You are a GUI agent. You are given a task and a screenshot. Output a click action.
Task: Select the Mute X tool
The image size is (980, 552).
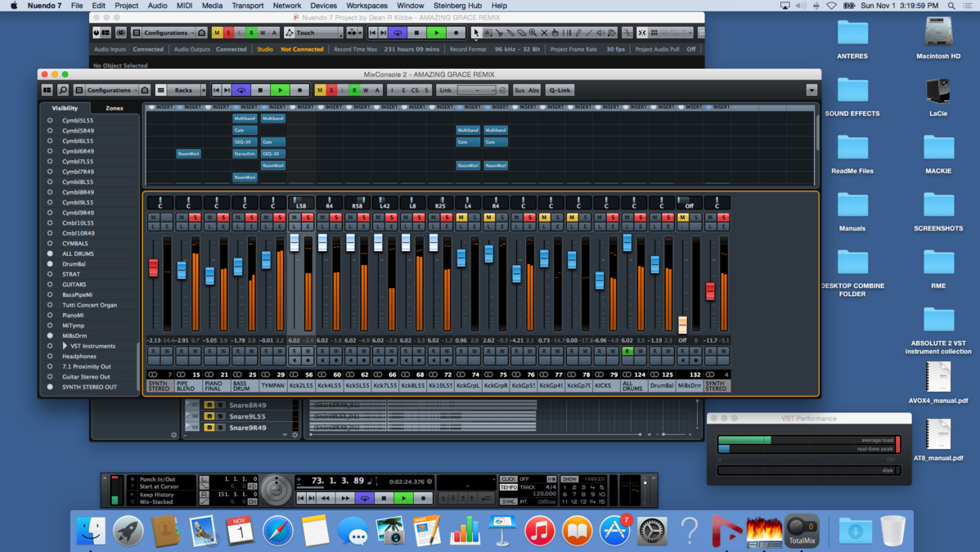pyautogui.click(x=544, y=33)
